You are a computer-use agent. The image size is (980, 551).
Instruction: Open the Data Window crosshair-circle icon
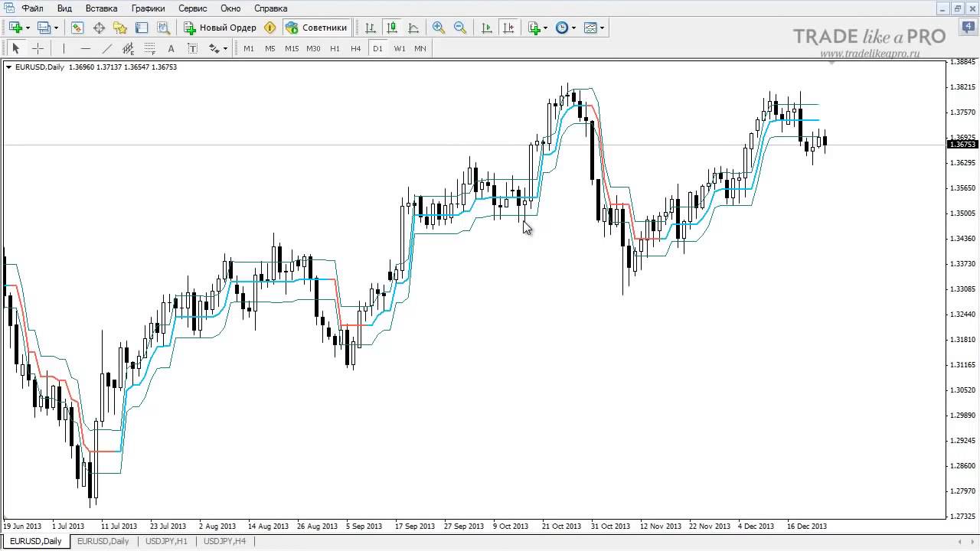click(99, 28)
